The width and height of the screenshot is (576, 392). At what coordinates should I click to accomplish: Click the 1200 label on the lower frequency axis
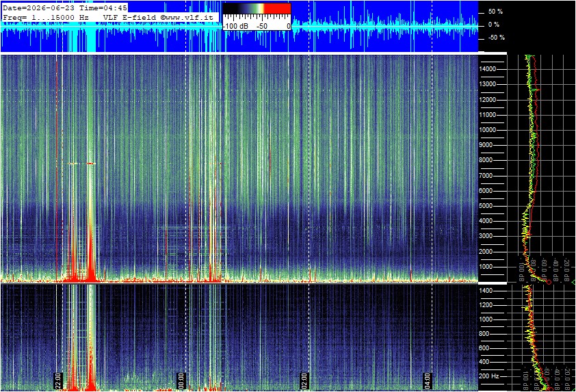point(486,305)
